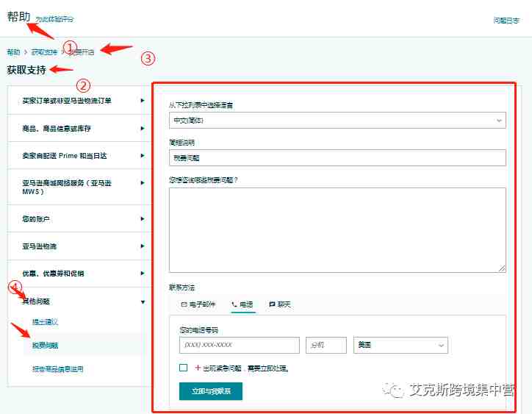The image size is (532, 414).
Task: Expand 卖家自配送 Prime 和当日达 arrow
Action: [143, 156]
